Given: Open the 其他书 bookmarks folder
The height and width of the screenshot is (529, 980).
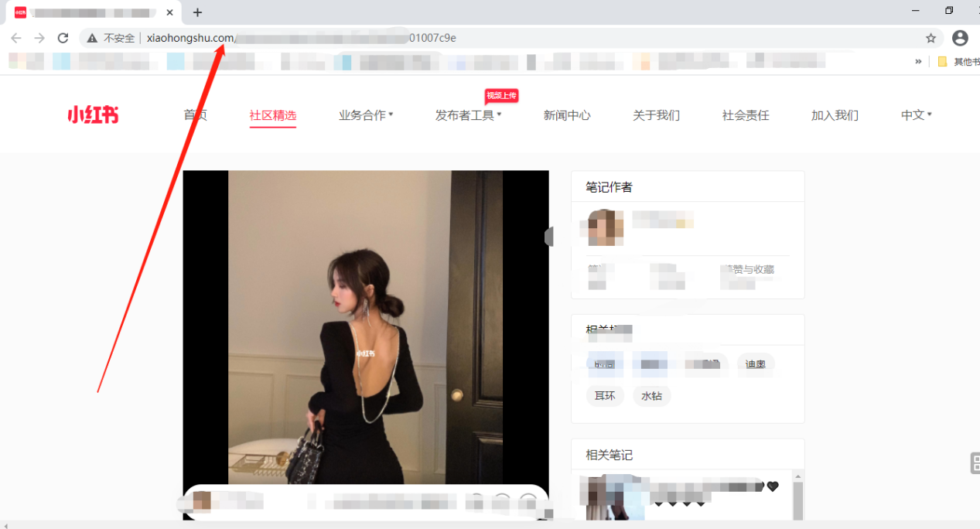Looking at the screenshot, I should coord(958,61).
